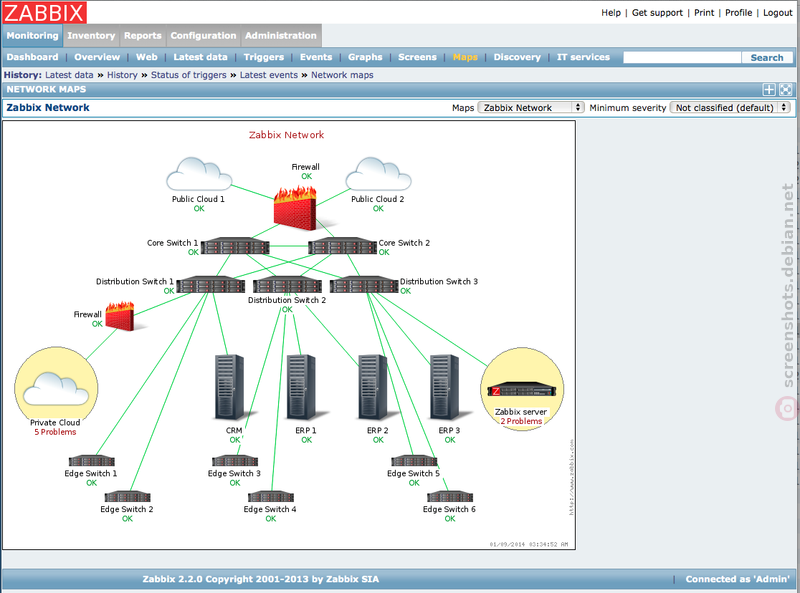Click the '5 Problems' status text
The width and height of the screenshot is (800, 593).
click(56, 432)
